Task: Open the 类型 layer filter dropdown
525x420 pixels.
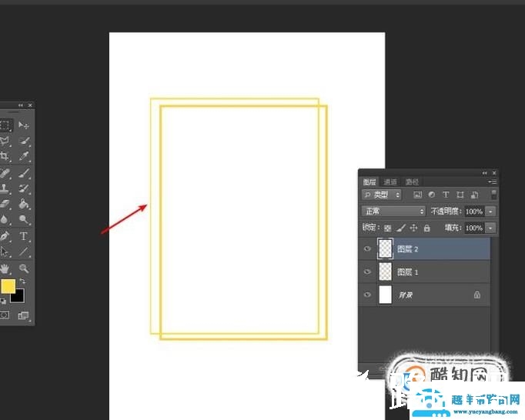Action: pyautogui.click(x=382, y=195)
